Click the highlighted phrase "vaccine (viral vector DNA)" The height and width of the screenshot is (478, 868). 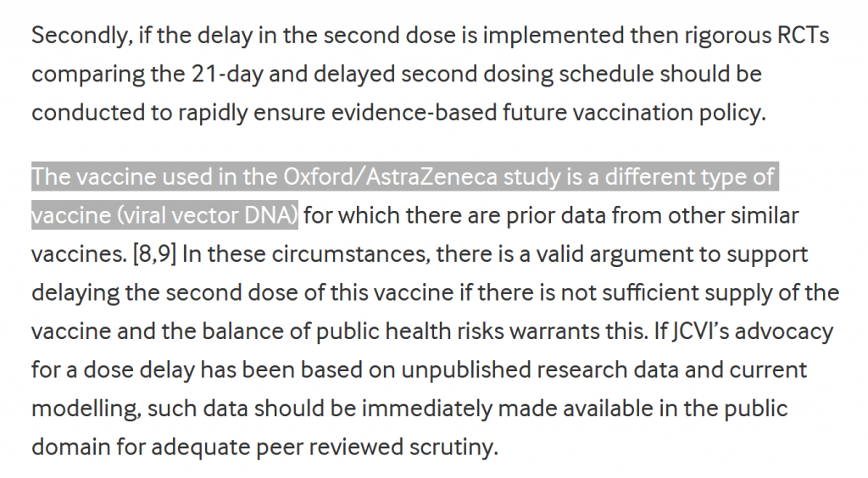165,215
